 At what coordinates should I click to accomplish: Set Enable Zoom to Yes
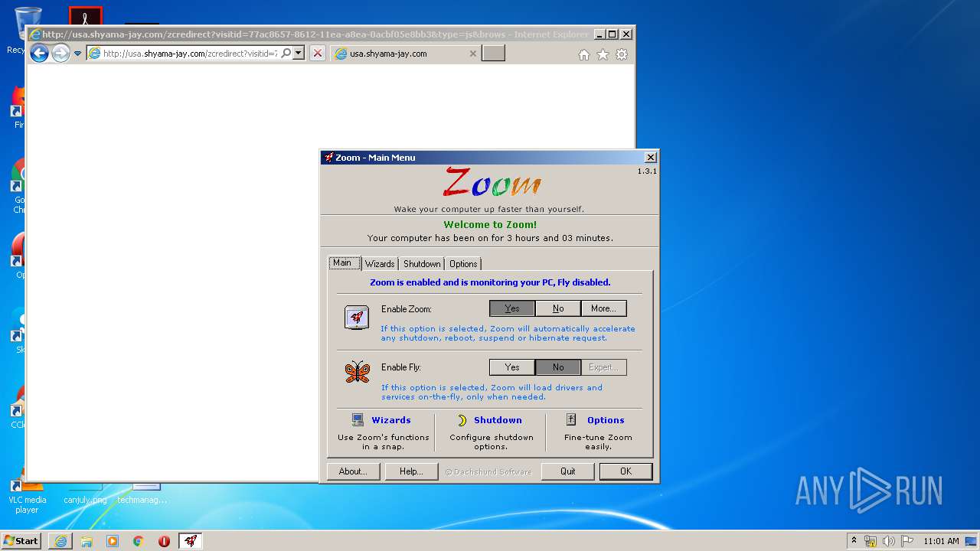[512, 308]
